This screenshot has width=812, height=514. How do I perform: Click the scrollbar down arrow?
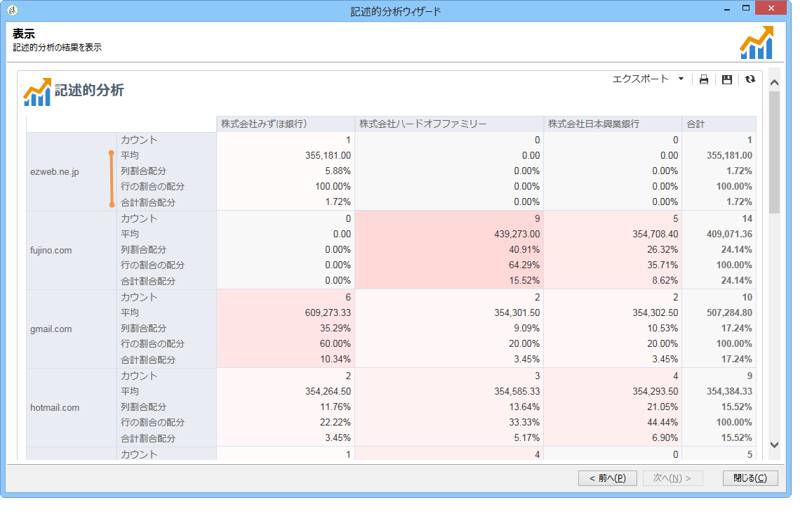pyautogui.click(x=774, y=444)
